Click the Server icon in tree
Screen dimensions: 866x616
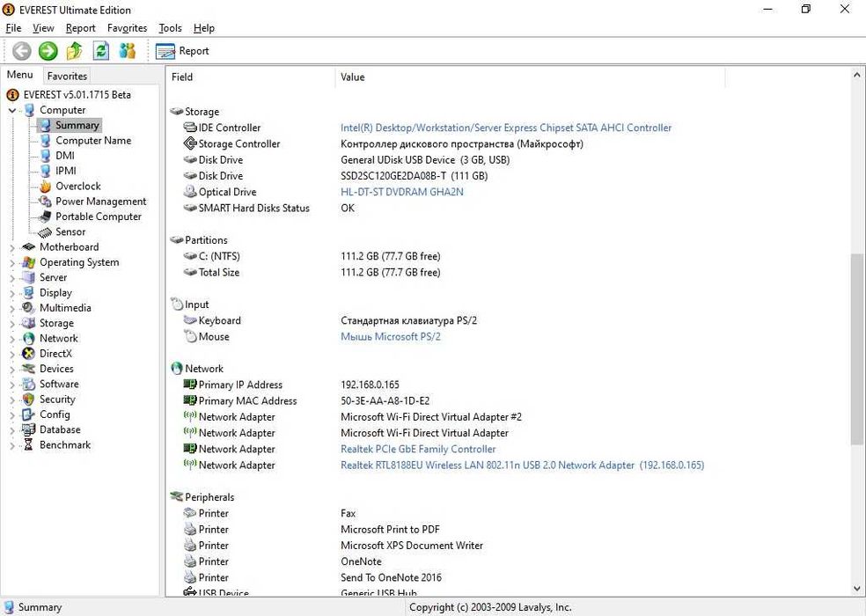(x=28, y=277)
